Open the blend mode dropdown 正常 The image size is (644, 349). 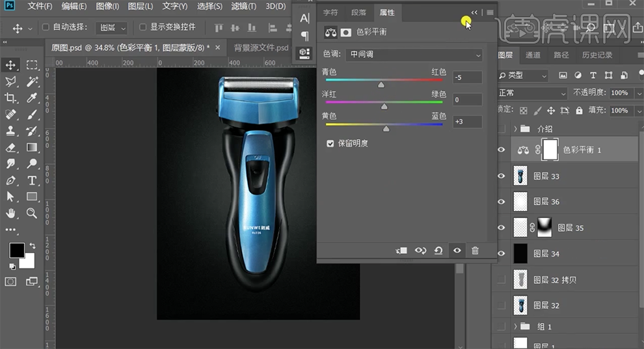click(531, 93)
